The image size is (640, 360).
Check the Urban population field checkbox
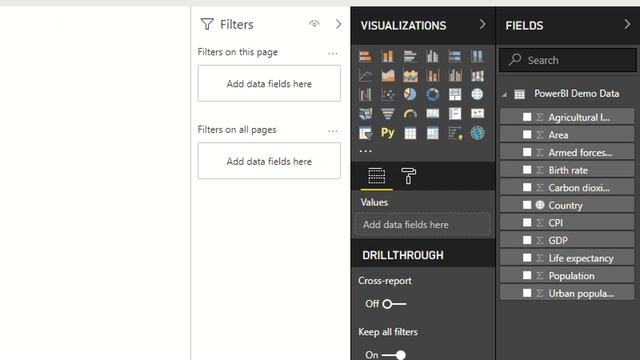tap(527, 293)
